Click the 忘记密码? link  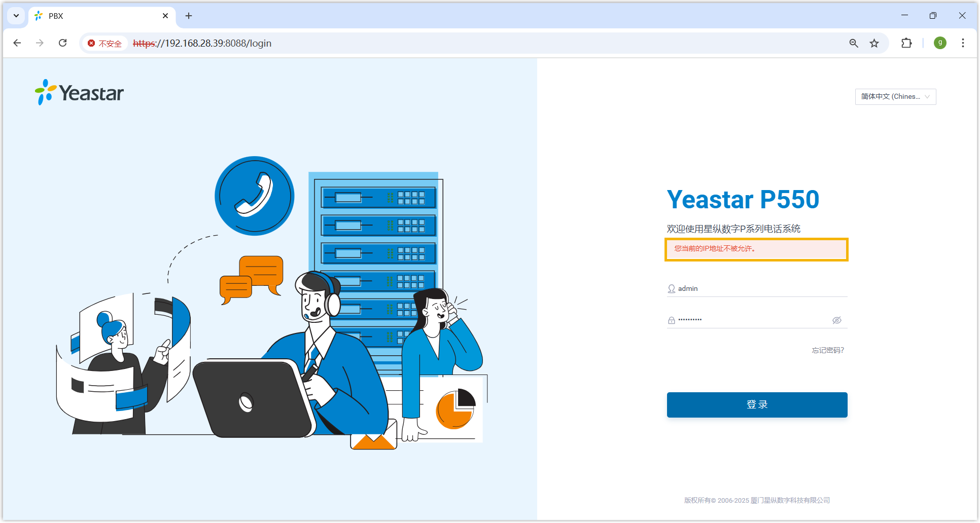(828, 350)
